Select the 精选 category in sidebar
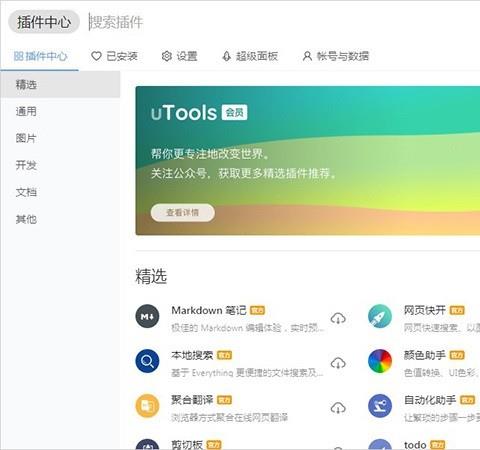This screenshot has width=480, height=450. pyautogui.click(x=60, y=84)
